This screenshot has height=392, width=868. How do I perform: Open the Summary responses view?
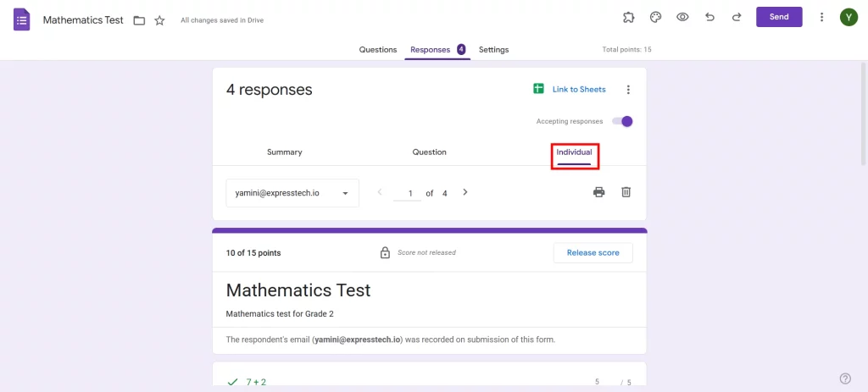point(285,152)
